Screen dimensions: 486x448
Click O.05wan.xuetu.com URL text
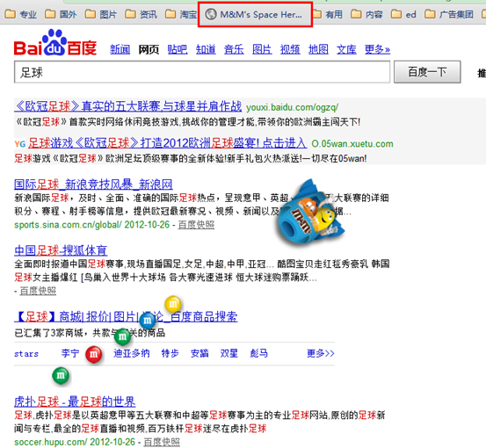pyautogui.click(x=352, y=144)
